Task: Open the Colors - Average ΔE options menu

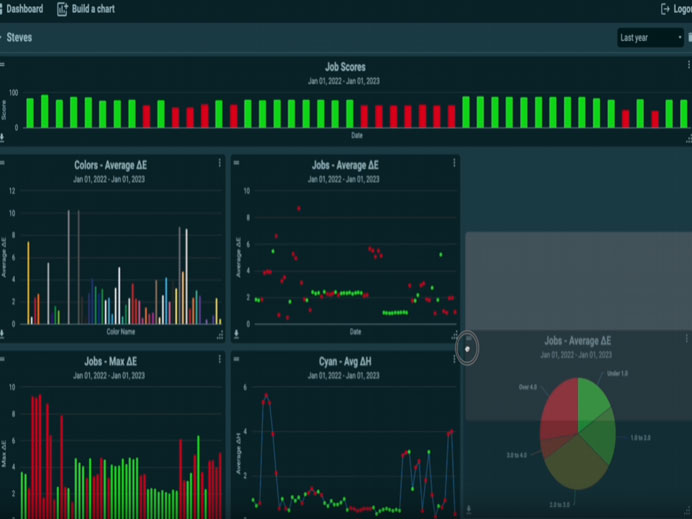Action: click(x=219, y=163)
